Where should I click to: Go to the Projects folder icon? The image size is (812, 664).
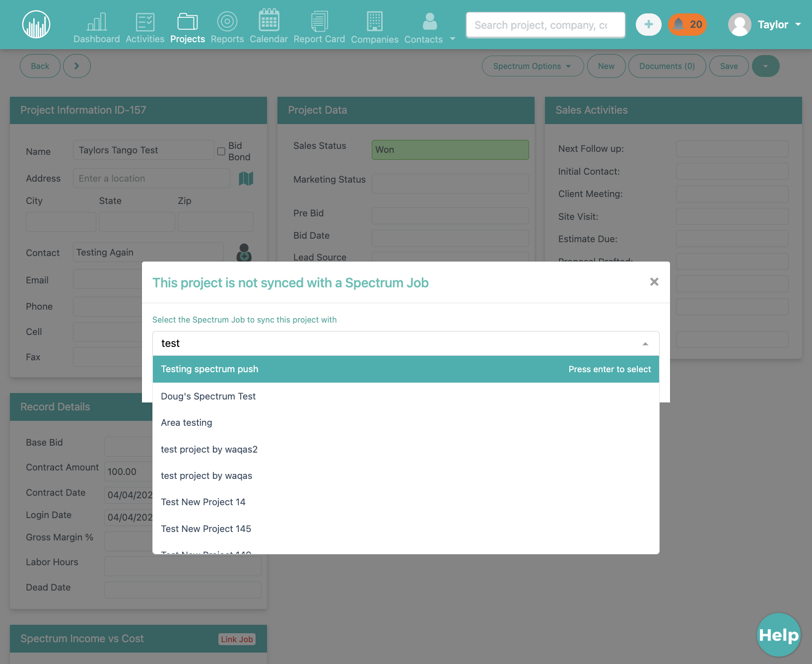(188, 22)
